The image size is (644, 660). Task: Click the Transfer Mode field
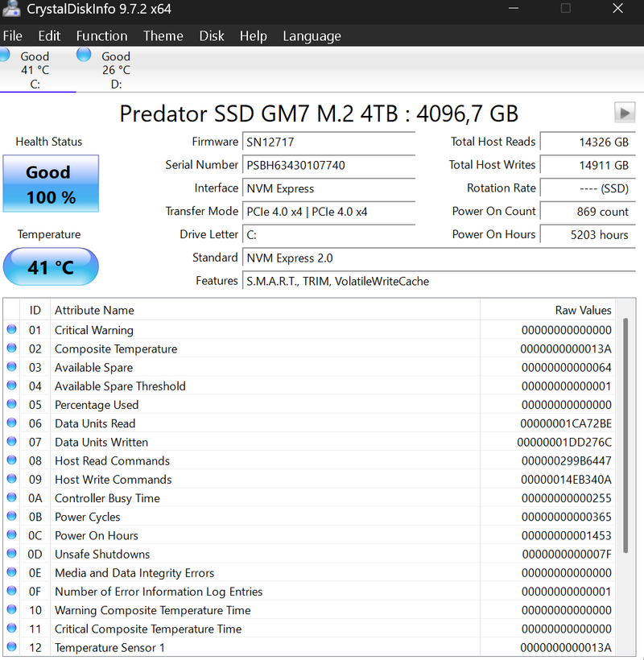328,212
